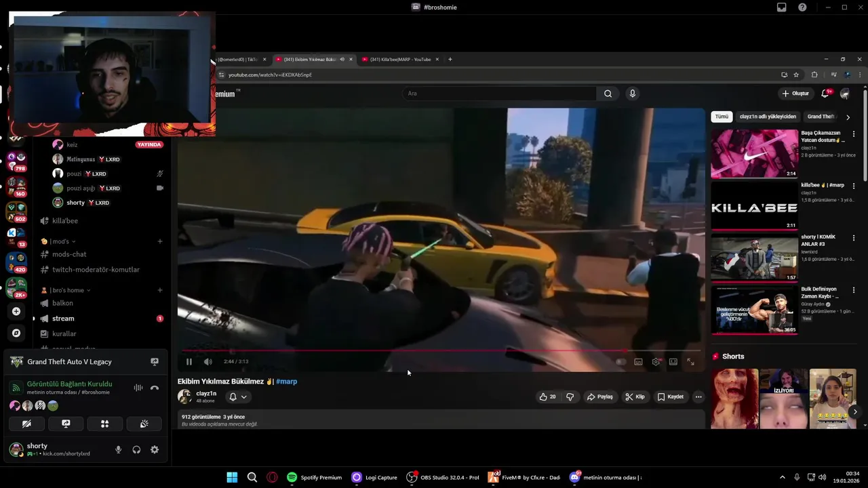This screenshot has width=868, height=488.
Task: Start voice search with microphone icon
Action: 633,94
